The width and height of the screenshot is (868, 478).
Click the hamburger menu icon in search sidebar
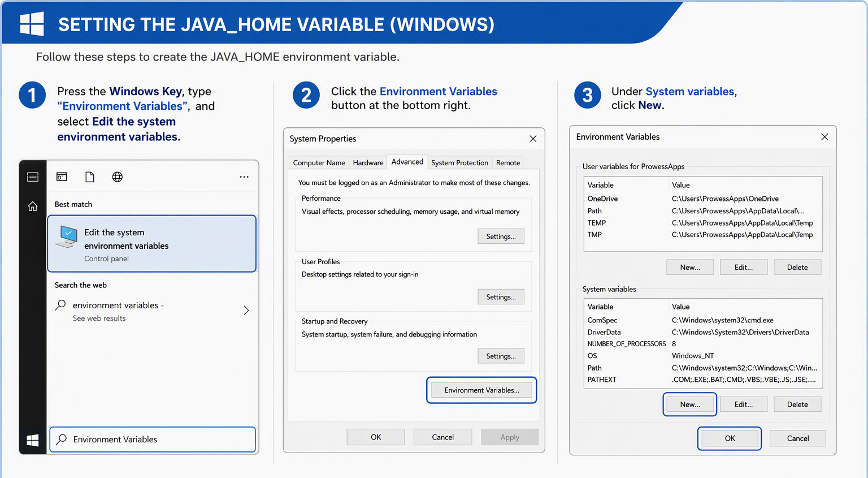33,177
